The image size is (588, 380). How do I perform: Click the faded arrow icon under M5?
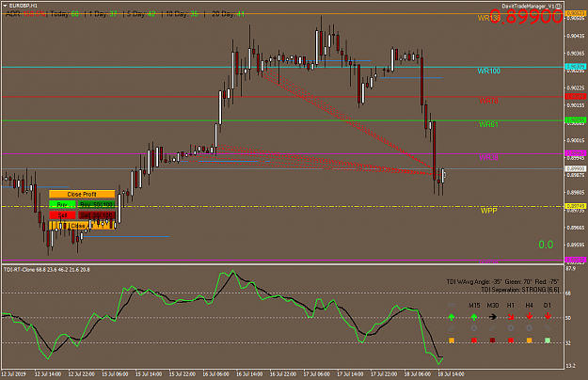452,328
